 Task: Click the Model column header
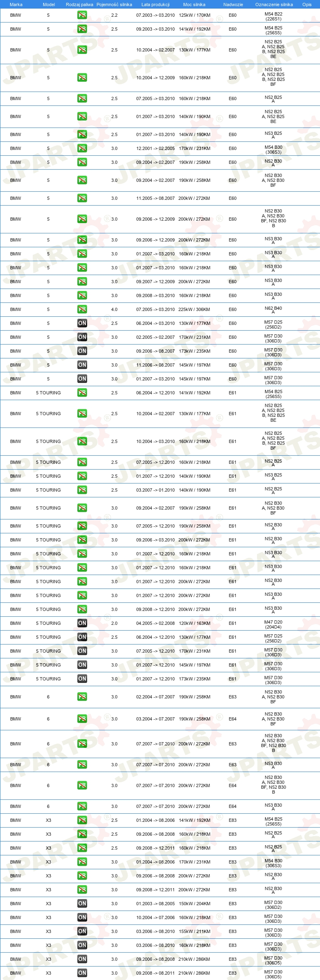click(x=49, y=4)
